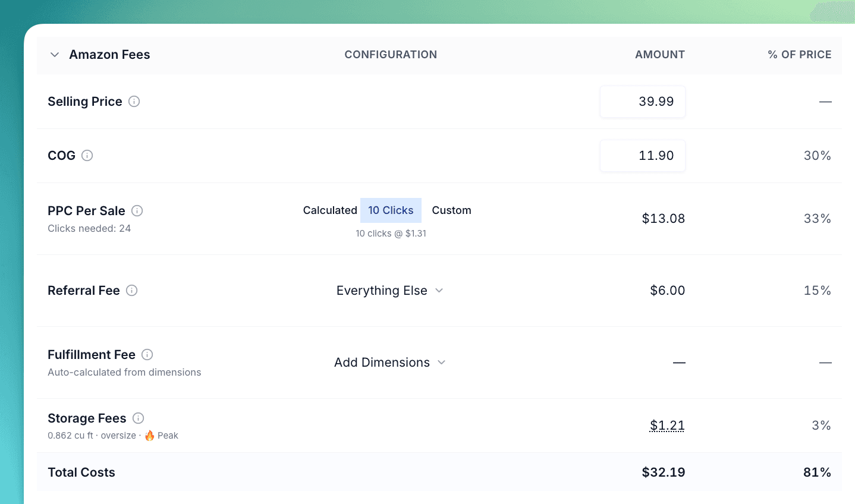Click the Selling Price info icon
855x504 pixels.
tap(134, 102)
